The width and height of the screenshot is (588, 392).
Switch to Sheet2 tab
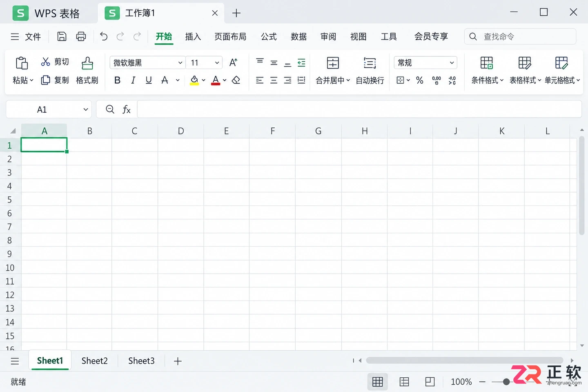point(94,361)
